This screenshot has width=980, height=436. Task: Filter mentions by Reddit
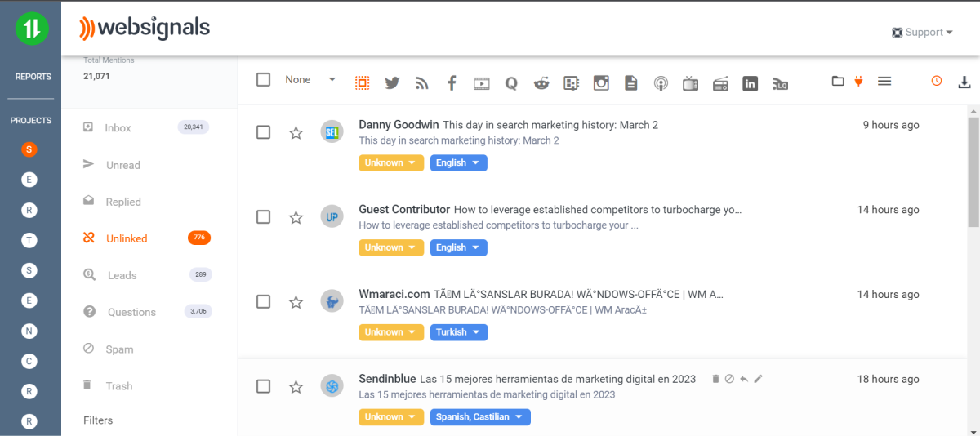pos(541,82)
